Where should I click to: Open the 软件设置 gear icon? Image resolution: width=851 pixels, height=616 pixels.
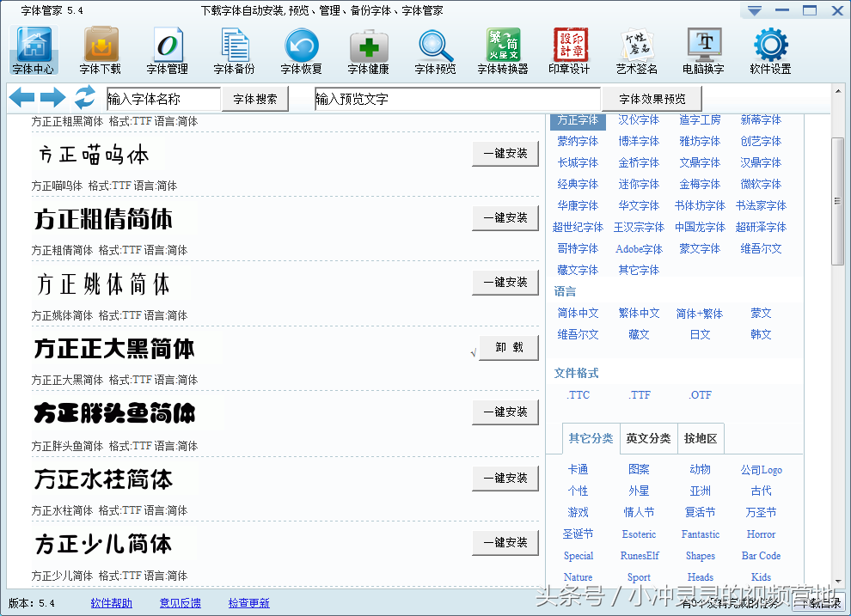(771, 50)
